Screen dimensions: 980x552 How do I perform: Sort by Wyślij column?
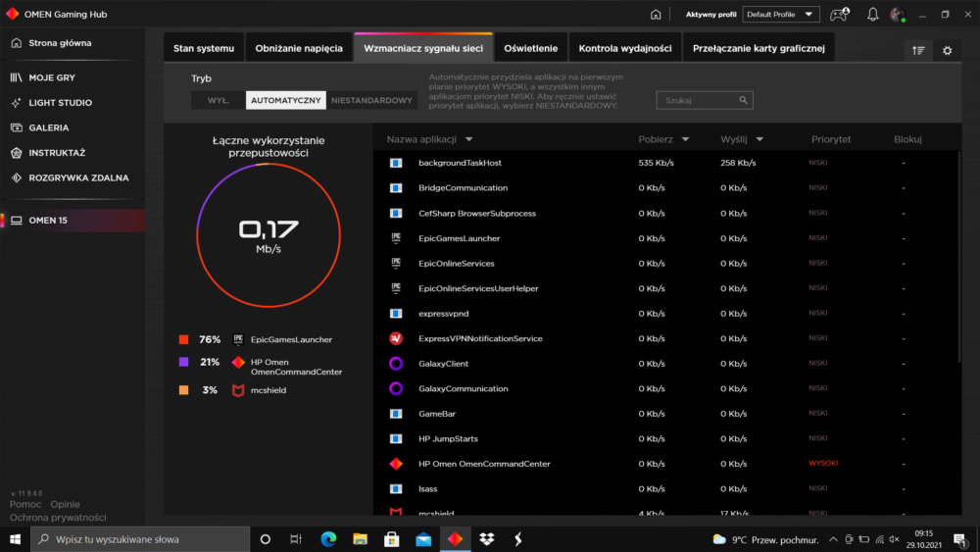pyautogui.click(x=741, y=139)
